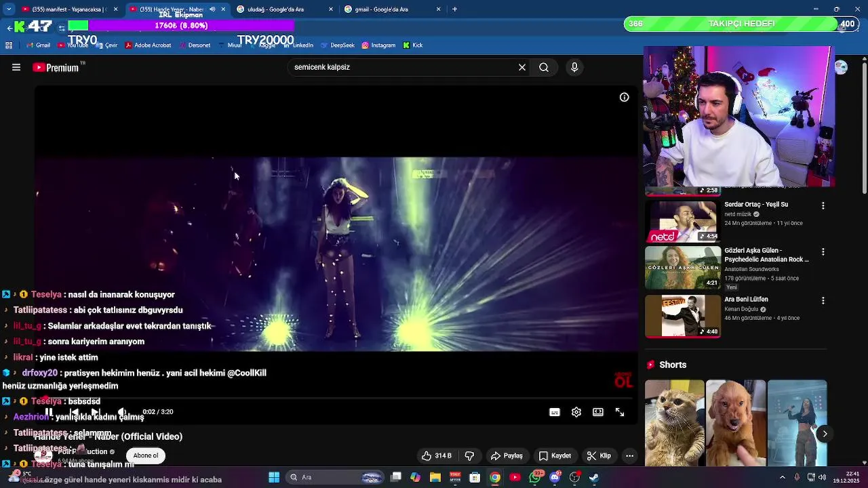Screen dimensions: 868x488
Task: Close the uludağ Google search tab
Action: (331, 9)
